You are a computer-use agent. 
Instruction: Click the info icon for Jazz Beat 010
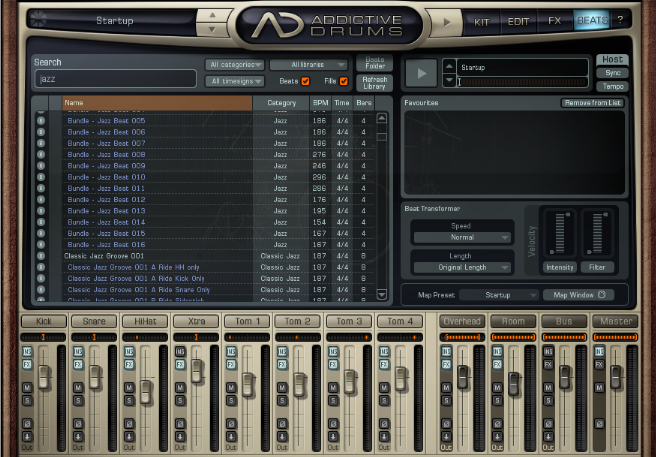(x=41, y=177)
